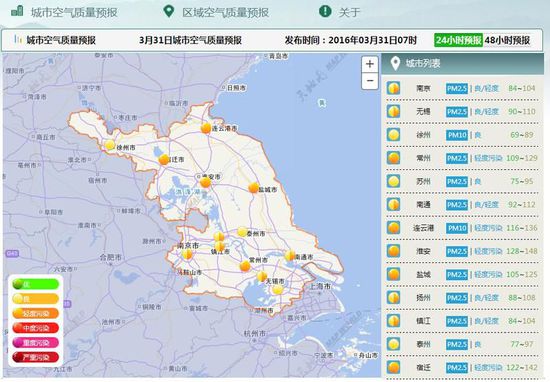The height and width of the screenshot is (382, 550).
Task: Select the magenta 重度污染 legend swatch
Action: tap(35, 343)
